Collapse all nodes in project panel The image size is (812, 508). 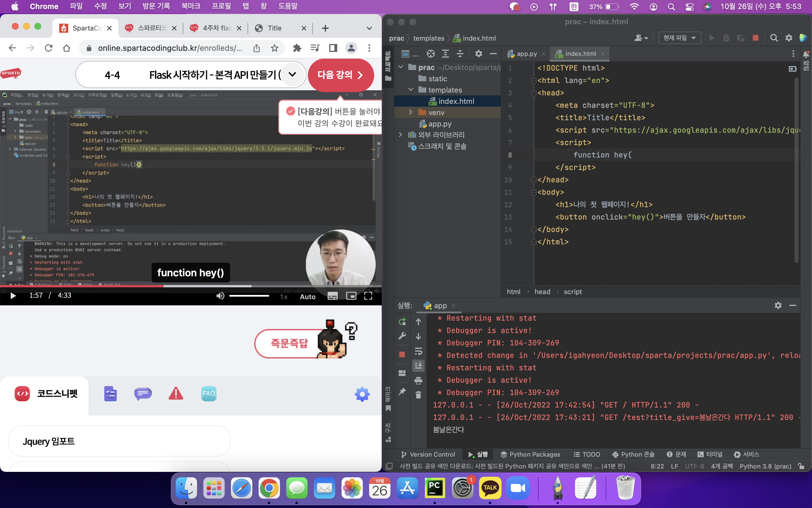460,54
